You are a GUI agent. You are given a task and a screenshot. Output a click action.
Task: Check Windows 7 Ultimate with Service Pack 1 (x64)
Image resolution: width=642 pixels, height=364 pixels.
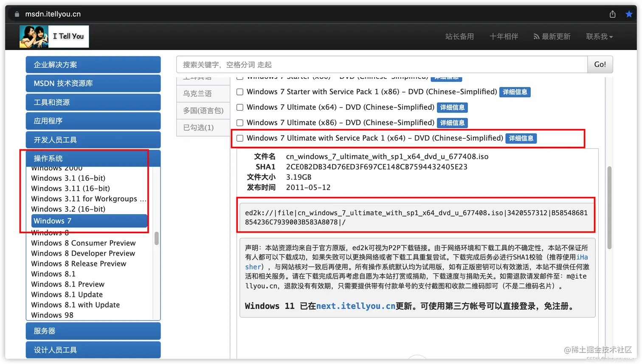(x=240, y=138)
